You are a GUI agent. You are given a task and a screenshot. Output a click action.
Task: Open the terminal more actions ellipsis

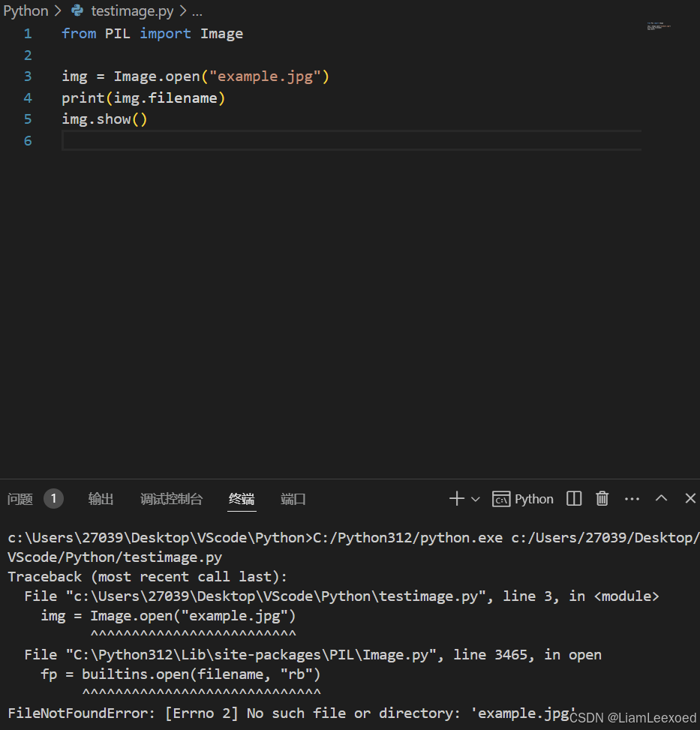click(632, 498)
